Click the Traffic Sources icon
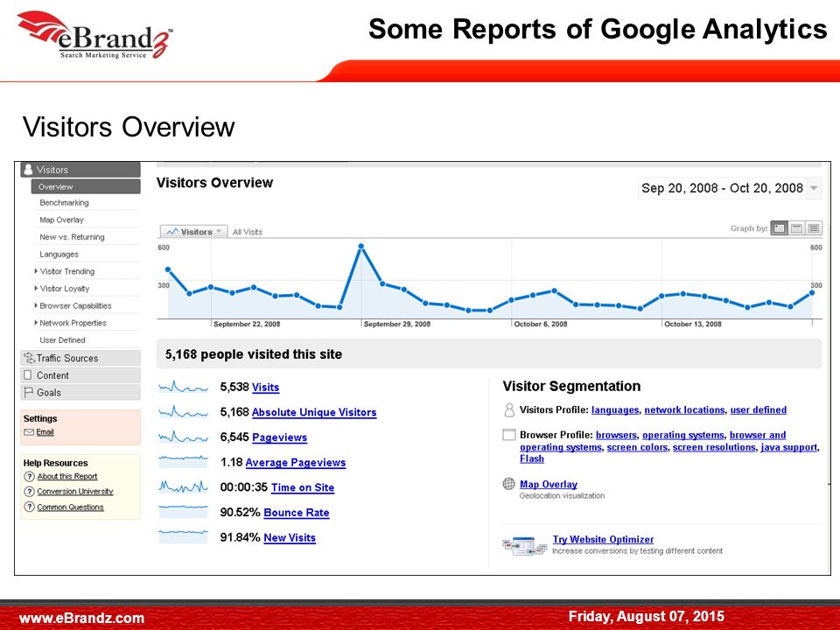The width and height of the screenshot is (840, 630). [29, 358]
